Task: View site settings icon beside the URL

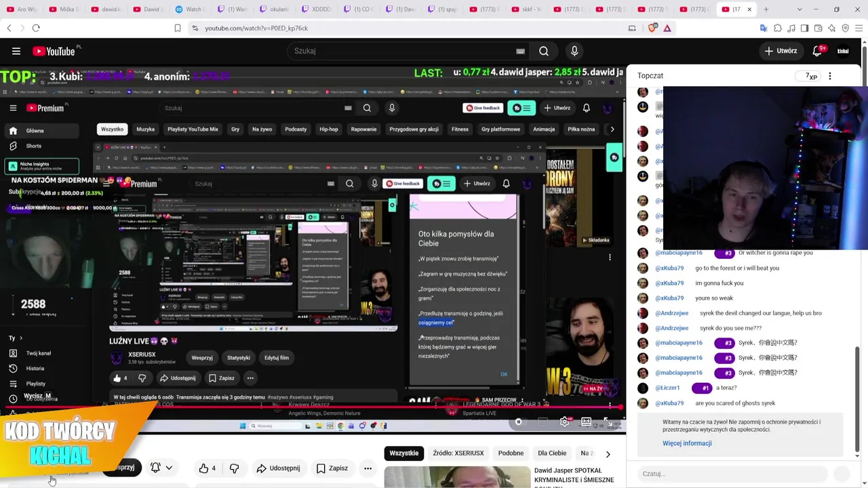Action: tap(195, 28)
